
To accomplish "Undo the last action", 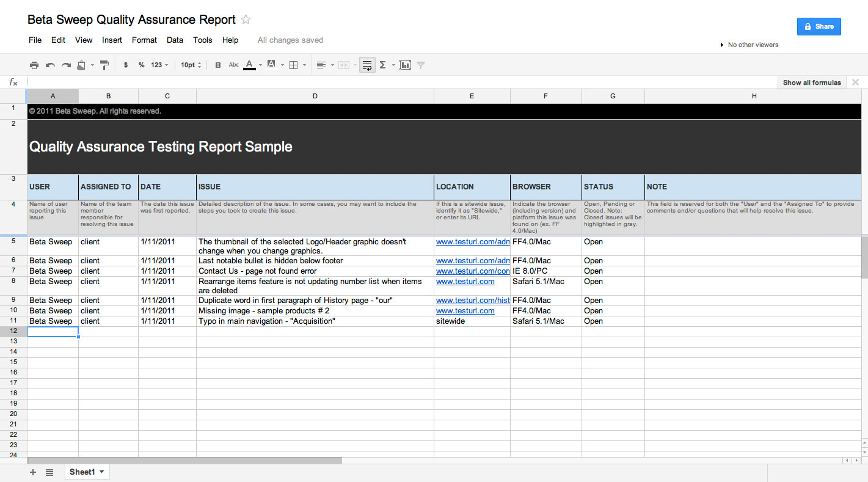I will click(50, 65).
